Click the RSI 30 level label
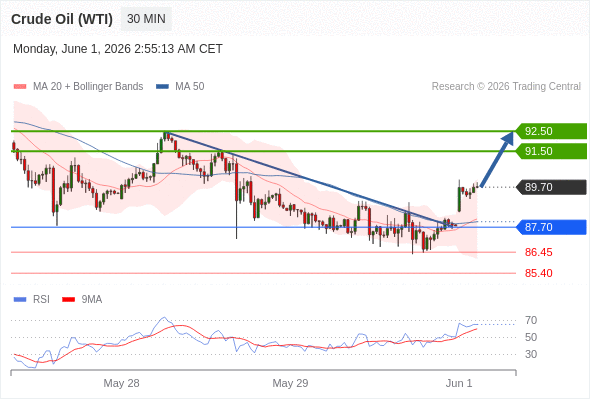Image resolution: width=590 pixels, height=400 pixels. pos(531,354)
